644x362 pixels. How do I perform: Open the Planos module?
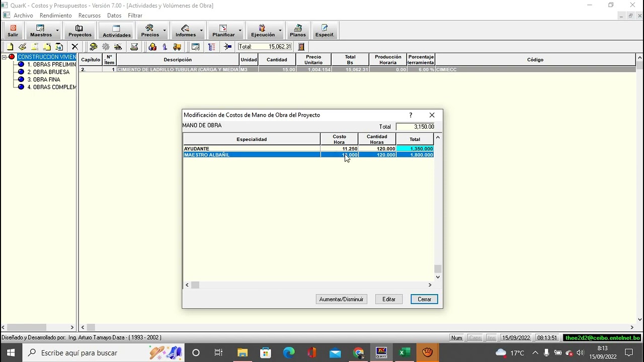(298, 31)
